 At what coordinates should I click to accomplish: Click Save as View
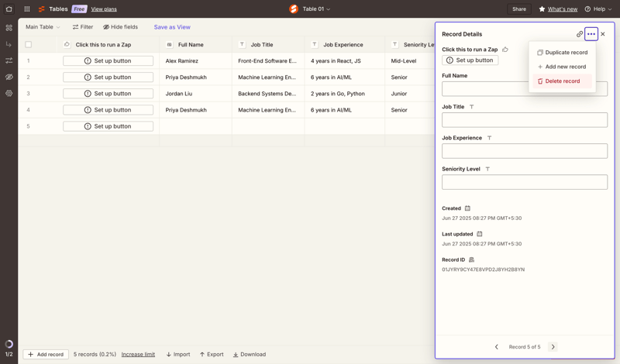[172, 27]
